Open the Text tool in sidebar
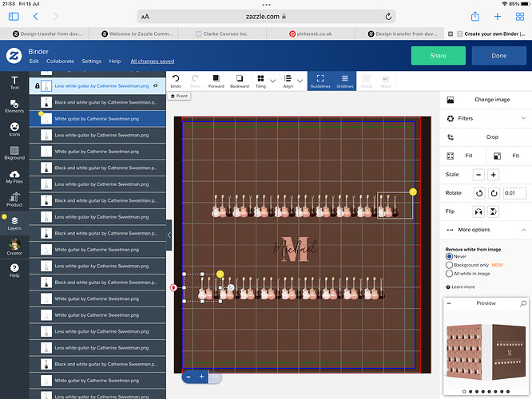The height and width of the screenshot is (399, 532). click(14, 83)
